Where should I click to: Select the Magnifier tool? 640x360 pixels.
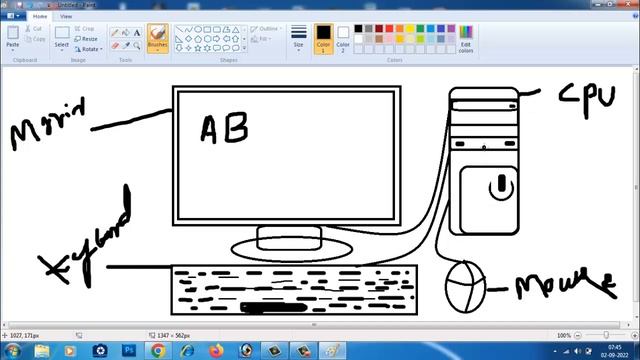[137, 45]
